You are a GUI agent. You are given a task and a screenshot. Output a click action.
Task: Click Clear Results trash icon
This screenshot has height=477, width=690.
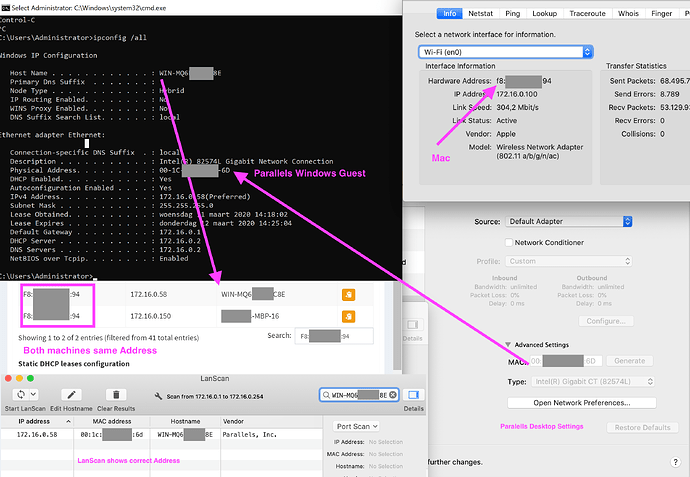(x=116, y=394)
